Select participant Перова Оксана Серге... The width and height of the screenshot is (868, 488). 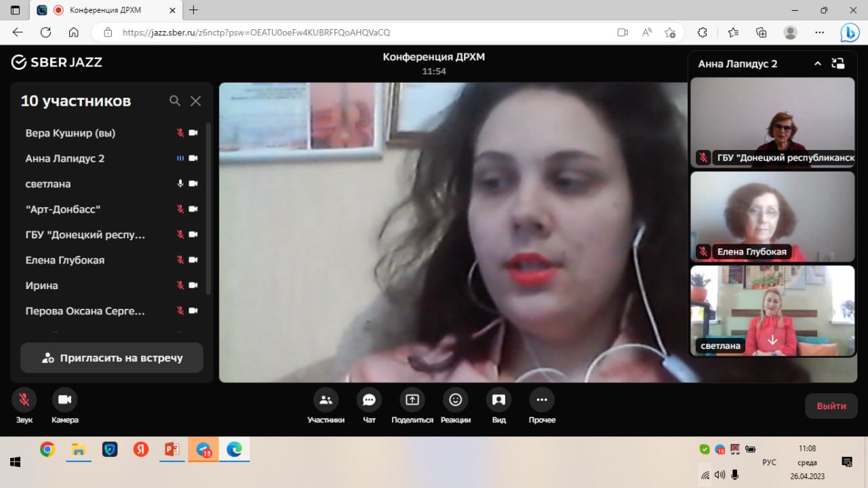click(x=85, y=311)
